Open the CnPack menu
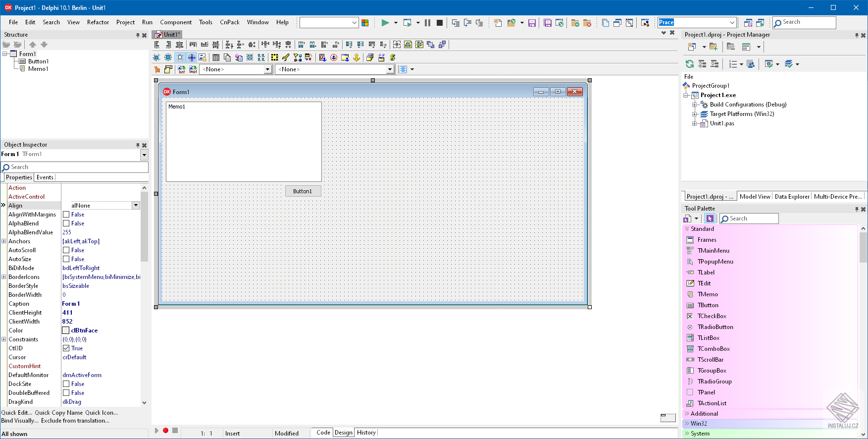 (x=230, y=22)
